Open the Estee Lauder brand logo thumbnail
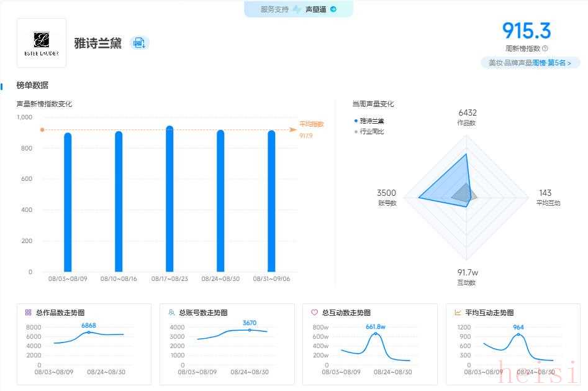The image size is (588, 391). pos(42,43)
